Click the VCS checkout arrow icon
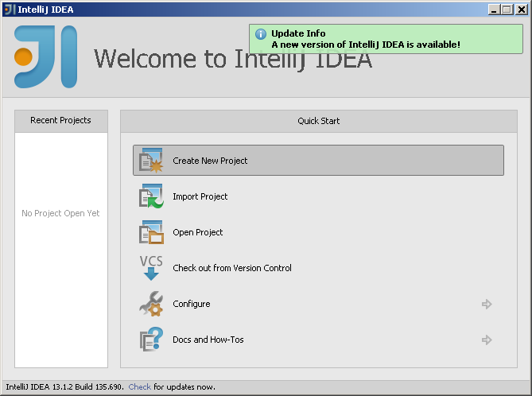The width and height of the screenshot is (532, 396). 151,268
